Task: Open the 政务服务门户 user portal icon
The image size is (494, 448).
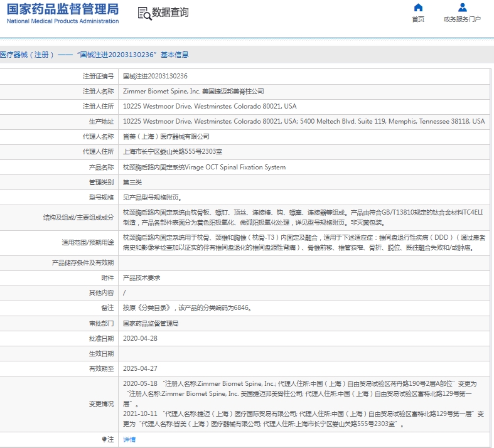Action: tap(462, 8)
